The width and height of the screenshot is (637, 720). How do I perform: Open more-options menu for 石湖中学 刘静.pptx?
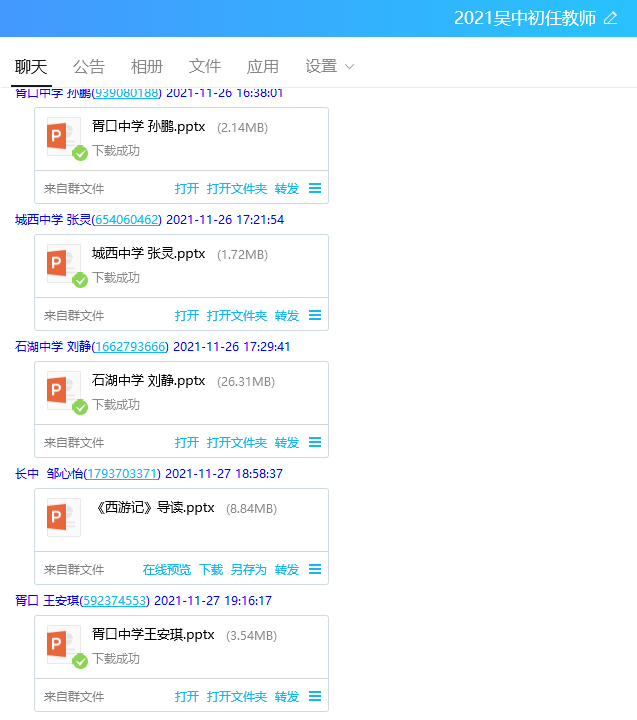[315, 442]
